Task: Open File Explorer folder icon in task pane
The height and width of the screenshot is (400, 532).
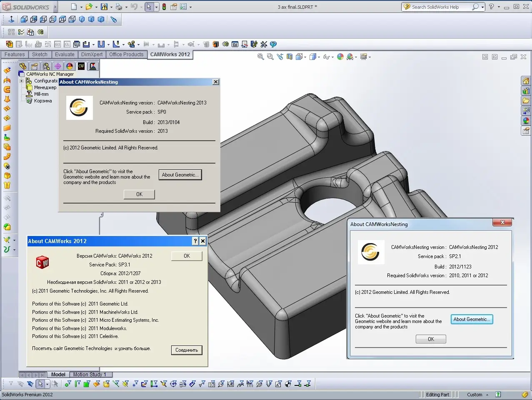Action: 526,101
